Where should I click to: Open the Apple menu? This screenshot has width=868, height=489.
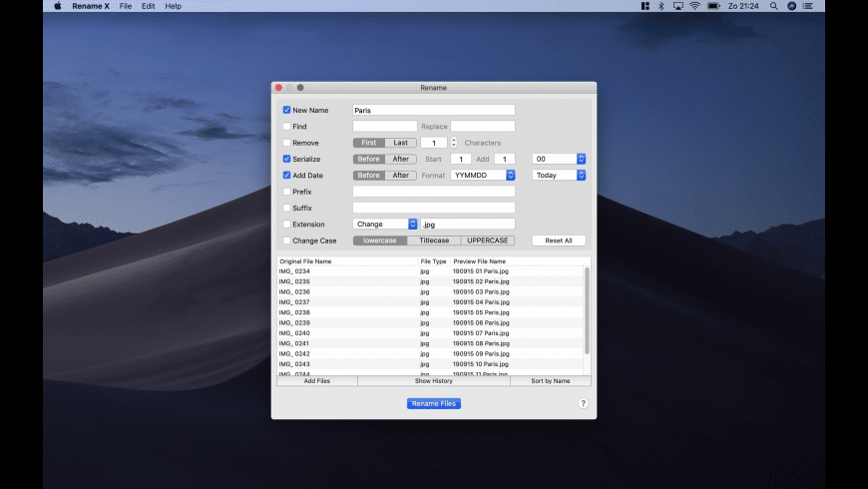(x=58, y=6)
